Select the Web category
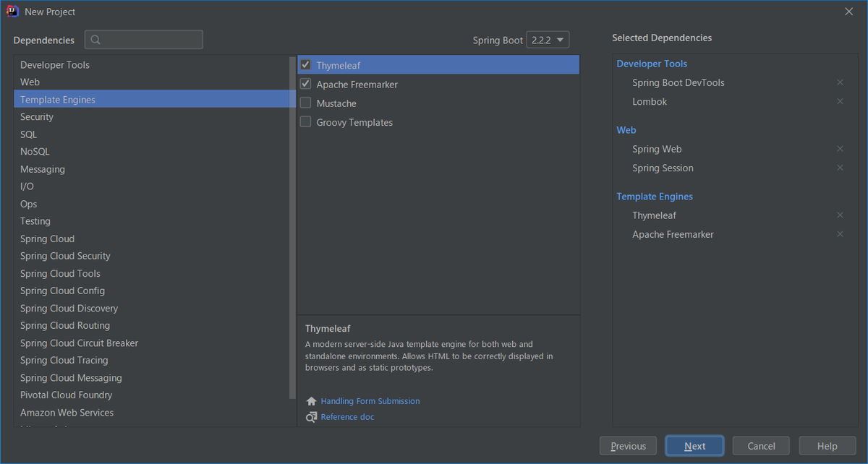 click(x=151, y=82)
